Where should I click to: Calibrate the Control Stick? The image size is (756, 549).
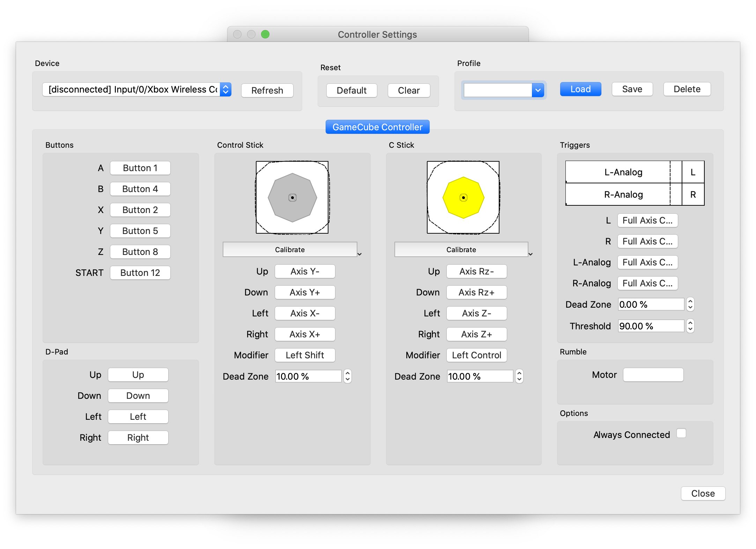pos(290,249)
